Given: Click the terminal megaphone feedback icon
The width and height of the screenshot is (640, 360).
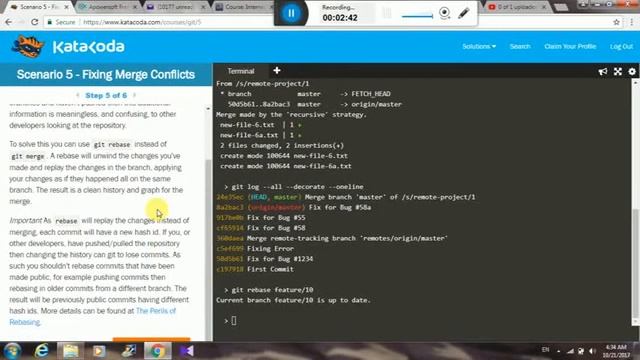Looking at the screenshot, I should [x=602, y=72].
